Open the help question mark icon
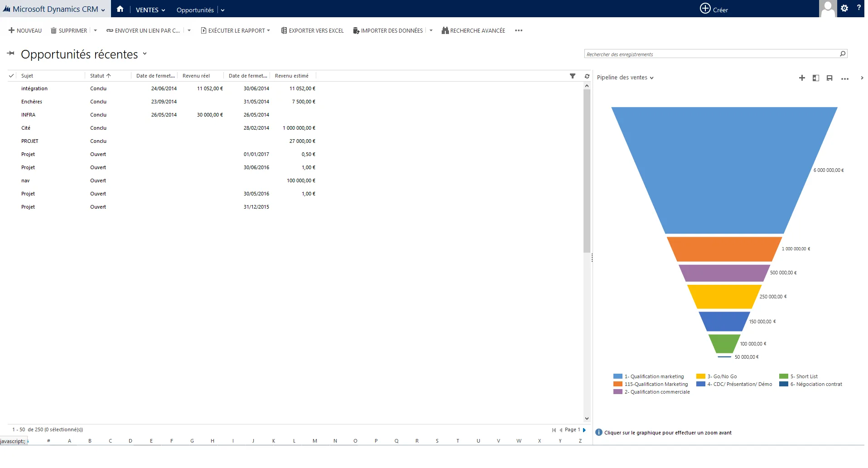 click(x=858, y=8)
